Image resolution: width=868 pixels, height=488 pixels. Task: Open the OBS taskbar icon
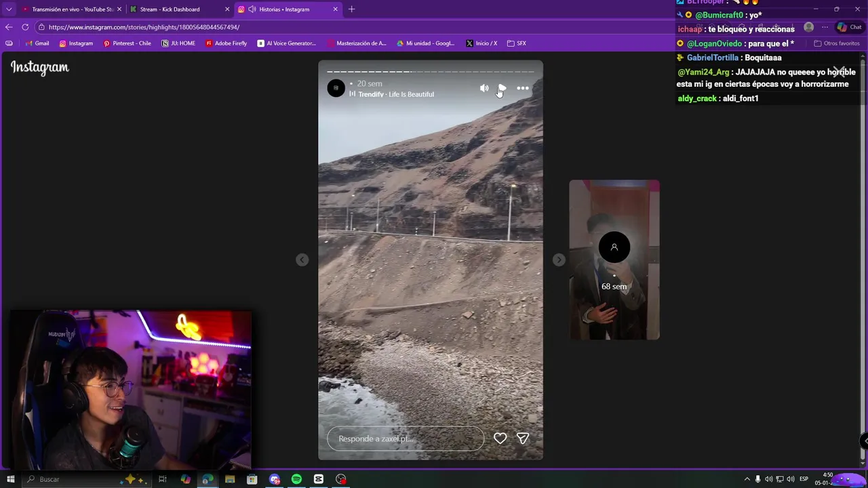pyautogui.click(x=341, y=479)
